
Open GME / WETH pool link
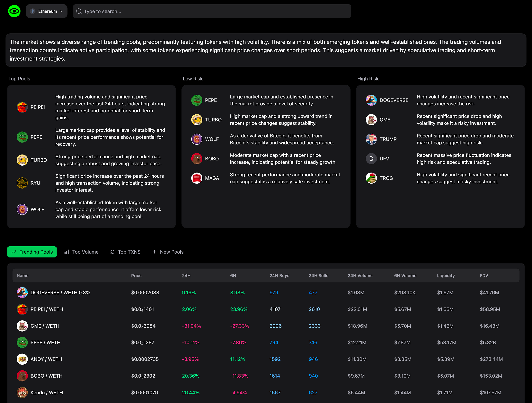(45, 326)
